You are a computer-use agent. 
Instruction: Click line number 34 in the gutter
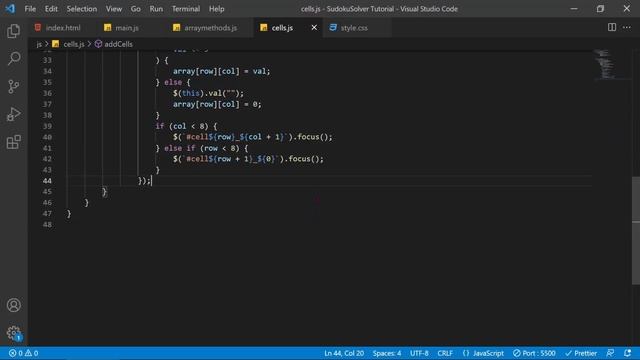(47, 71)
